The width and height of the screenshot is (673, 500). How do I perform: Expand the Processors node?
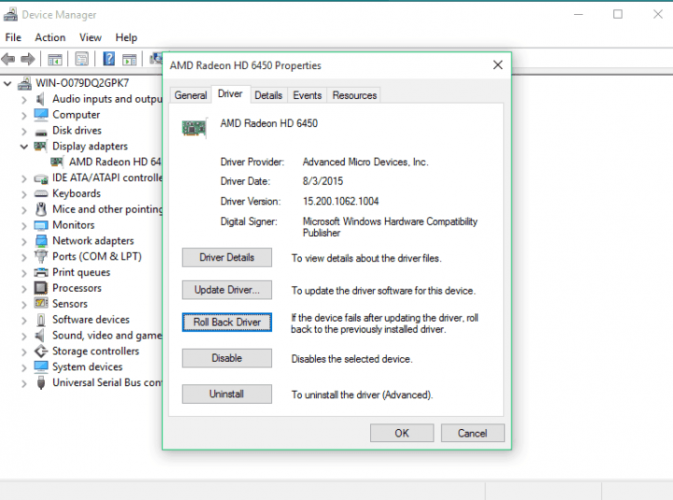pyautogui.click(x=24, y=289)
